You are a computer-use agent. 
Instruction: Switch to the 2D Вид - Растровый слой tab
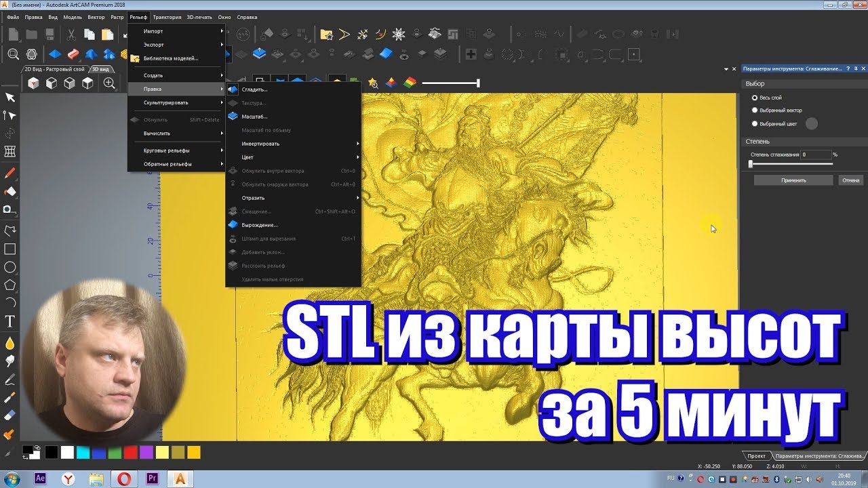54,69
